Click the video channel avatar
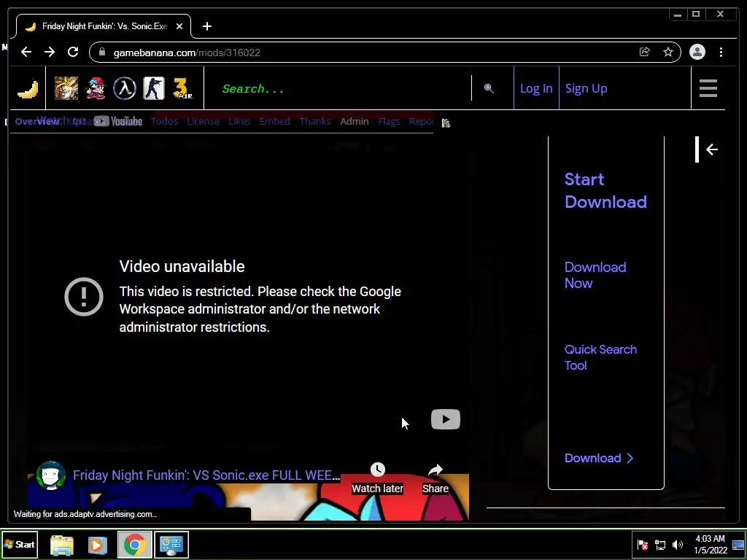The width and height of the screenshot is (747, 560). (50, 475)
